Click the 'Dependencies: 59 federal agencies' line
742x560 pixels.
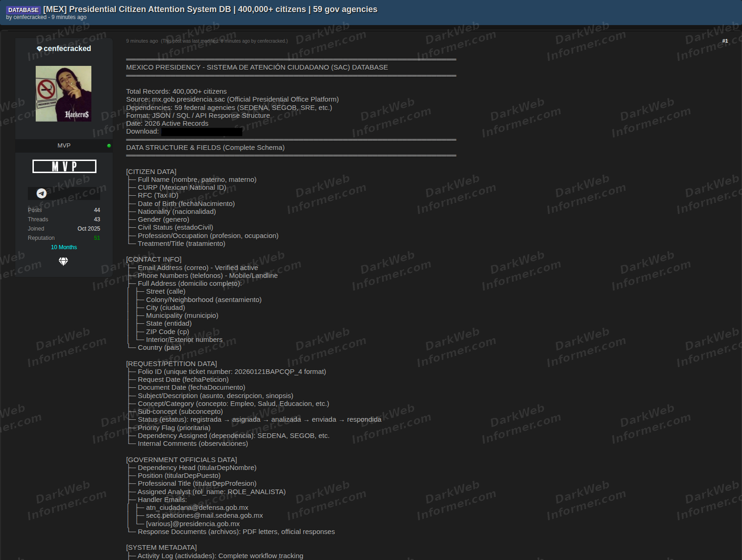pos(229,108)
